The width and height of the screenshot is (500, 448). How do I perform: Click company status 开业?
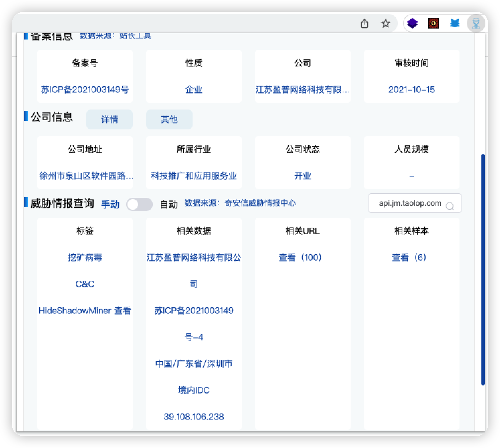[x=303, y=176]
